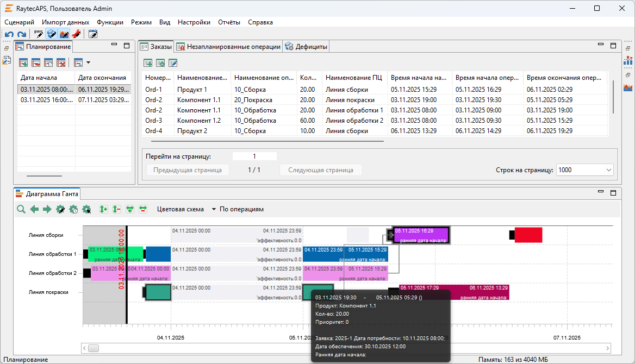Open the Строк на страницу dropdown
The width and height of the screenshot is (635, 364).
point(608,170)
